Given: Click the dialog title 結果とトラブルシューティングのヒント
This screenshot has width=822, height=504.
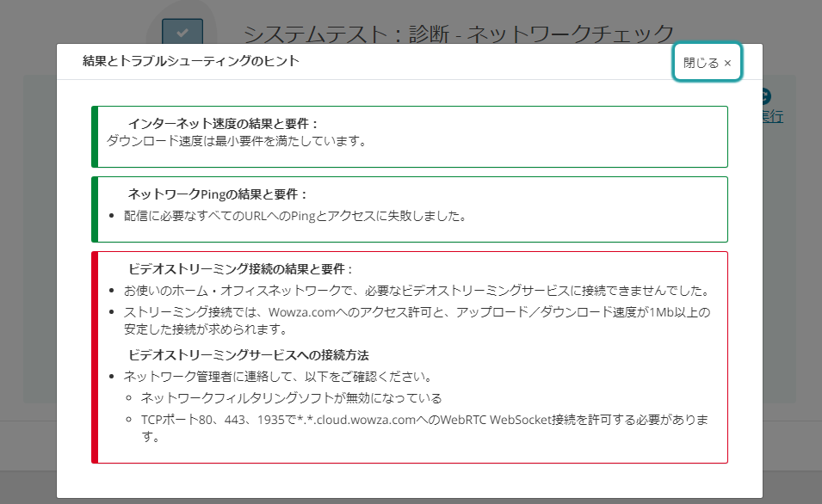Looking at the screenshot, I should (x=190, y=61).
